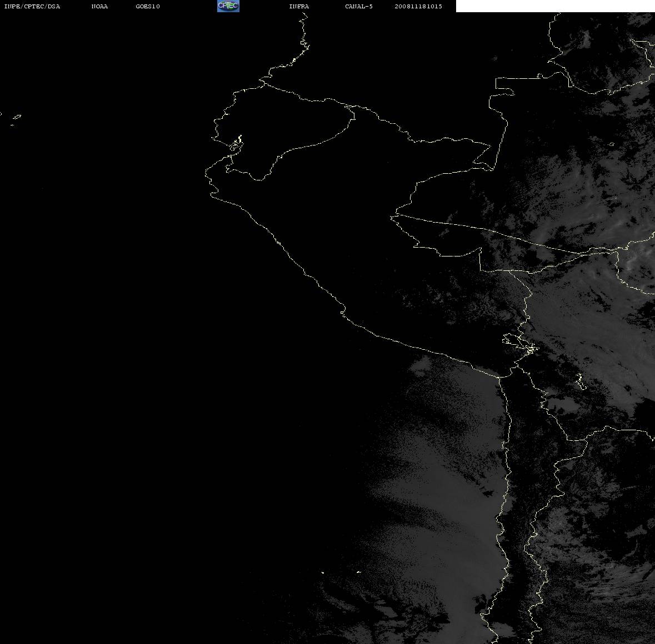Click the CANAL-5 label
This screenshot has width=655, height=644.
359,6
